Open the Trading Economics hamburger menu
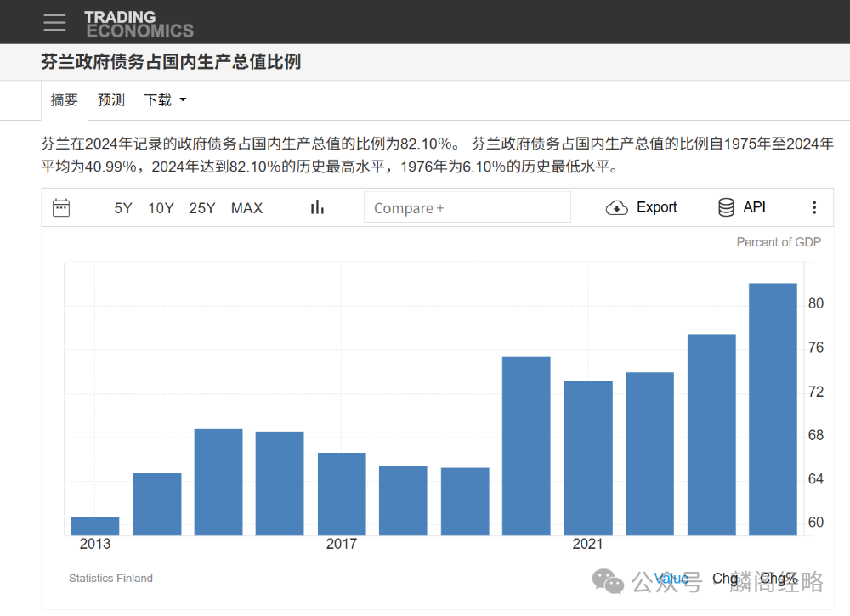 [54, 22]
